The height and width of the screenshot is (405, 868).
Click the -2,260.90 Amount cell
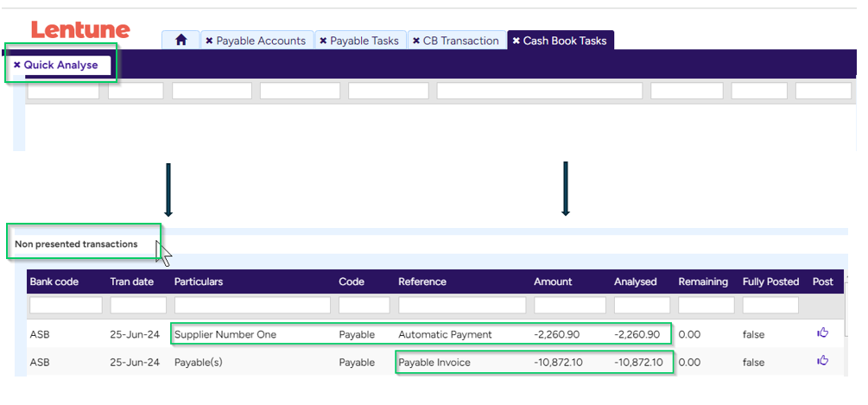click(x=558, y=334)
